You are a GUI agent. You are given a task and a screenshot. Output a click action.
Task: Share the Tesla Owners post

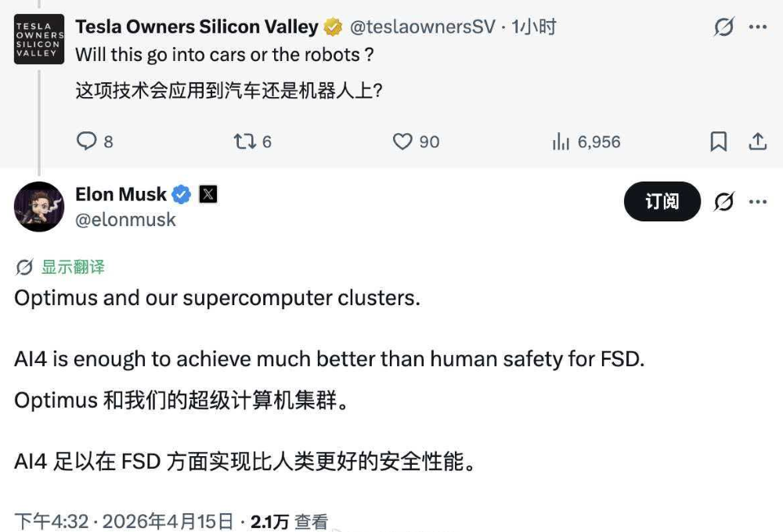[x=757, y=142]
